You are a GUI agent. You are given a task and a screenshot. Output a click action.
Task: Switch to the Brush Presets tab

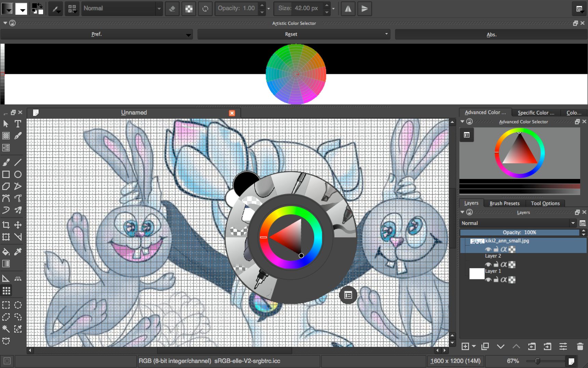click(x=504, y=203)
